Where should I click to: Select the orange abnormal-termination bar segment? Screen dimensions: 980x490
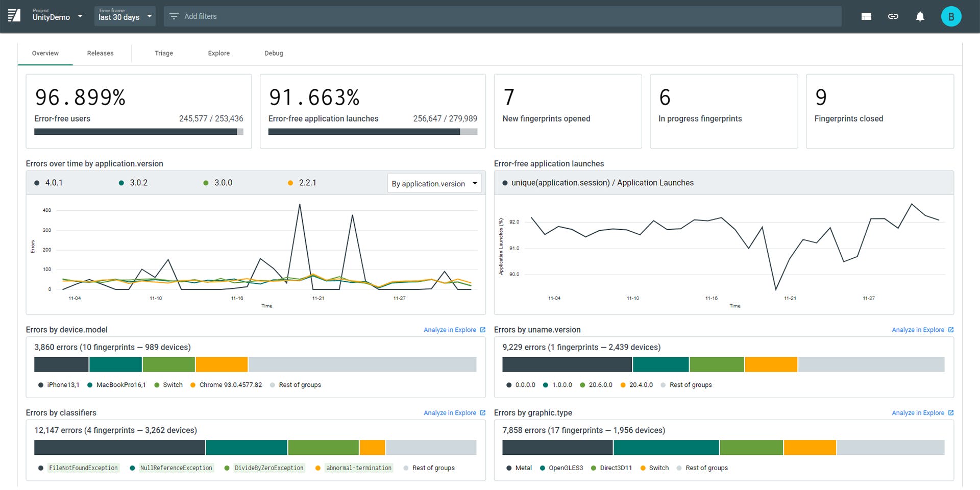click(x=372, y=448)
